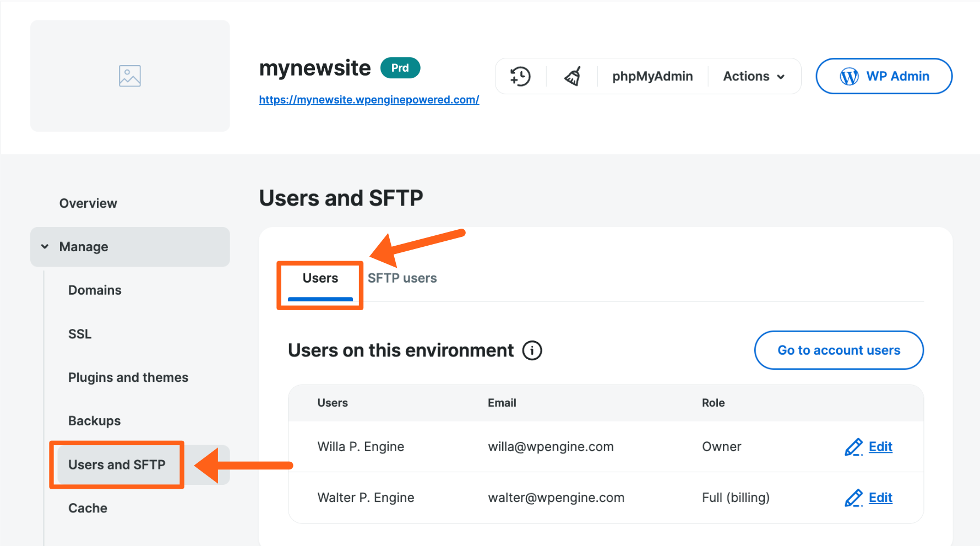Viewport: 980px width, 546px height.
Task: Click Go to account users
Action: (x=838, y=350)
